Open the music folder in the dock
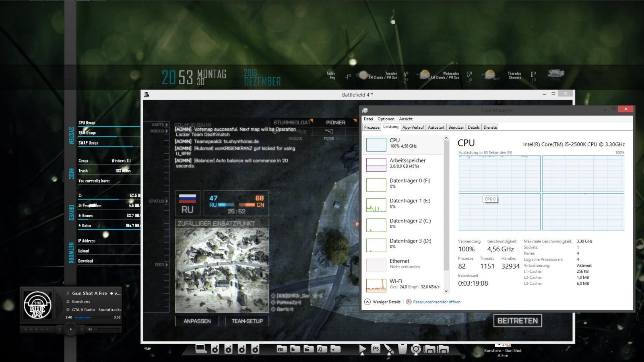The height and width of the screenshot is (362, 644). 322,349
